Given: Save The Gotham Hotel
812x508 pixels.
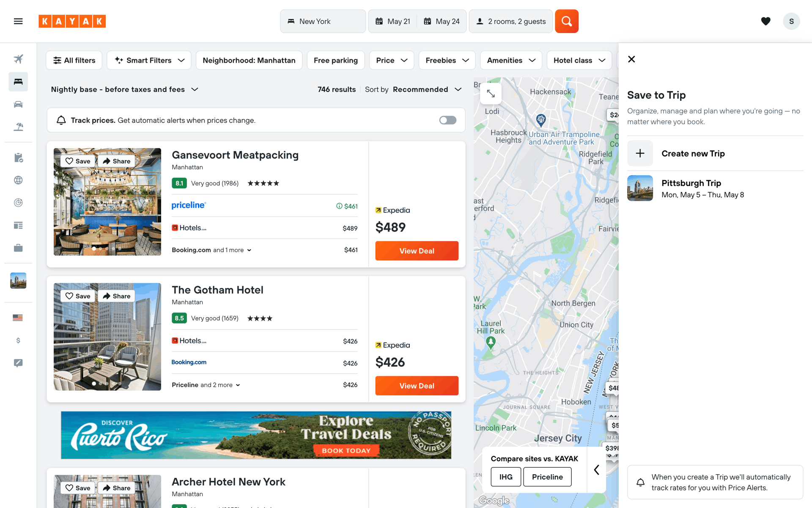Looking at the screenshot, I should (78, 296).
